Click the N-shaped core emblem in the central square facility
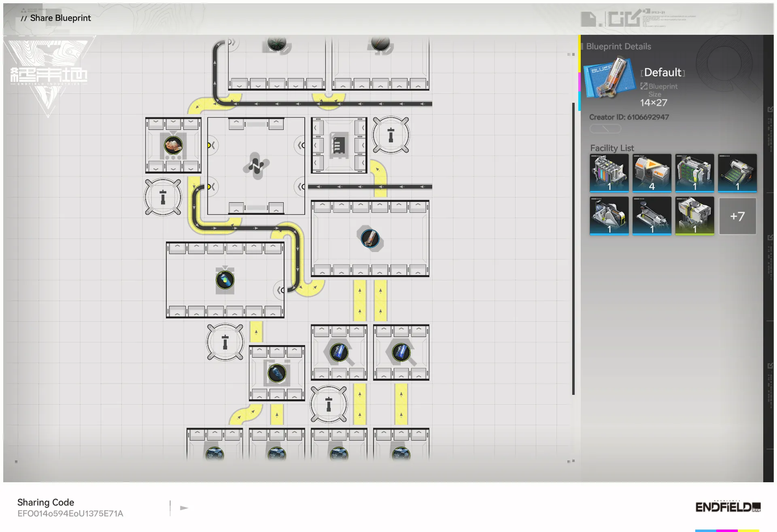 (x=256, y=165)
